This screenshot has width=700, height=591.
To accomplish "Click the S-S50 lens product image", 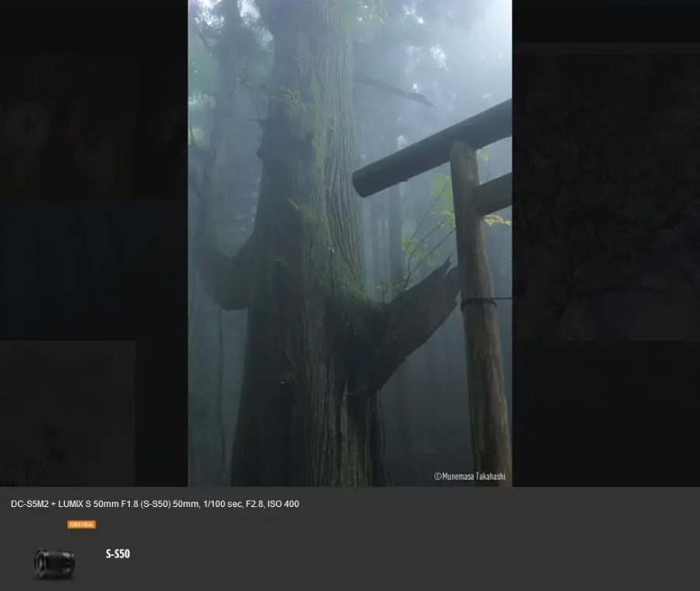I will (54, 561).
